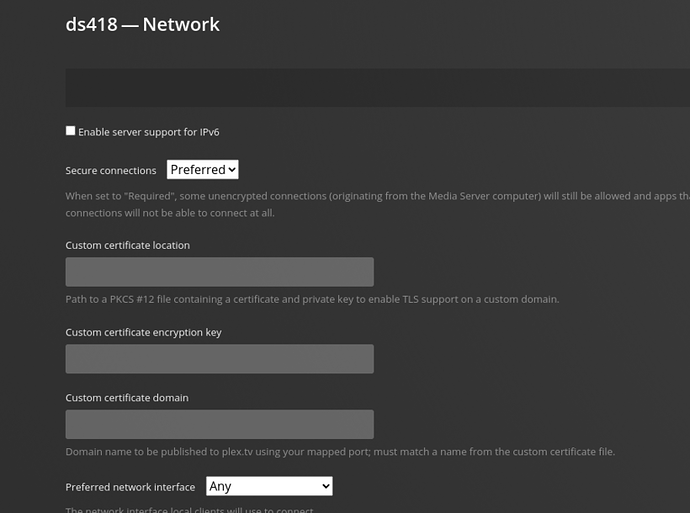Click the "Custom certificate location" label
This screenshot has height=513, width=690.
(127, 245)
